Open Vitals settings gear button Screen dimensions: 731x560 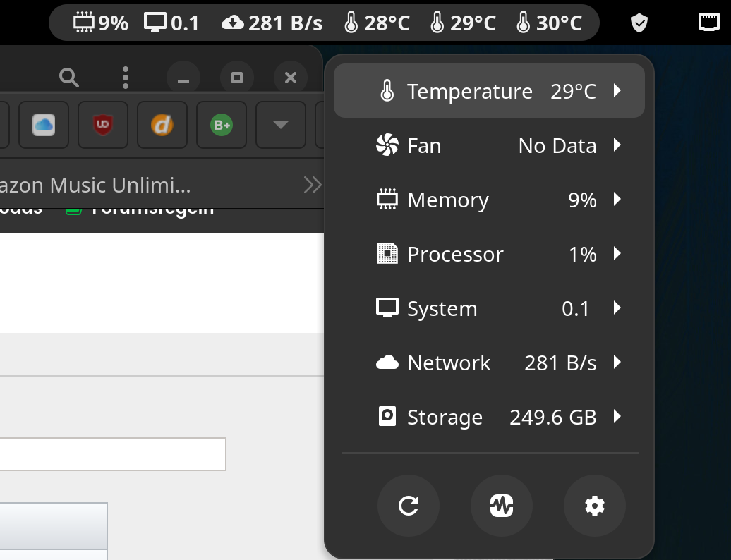[595, 506]
